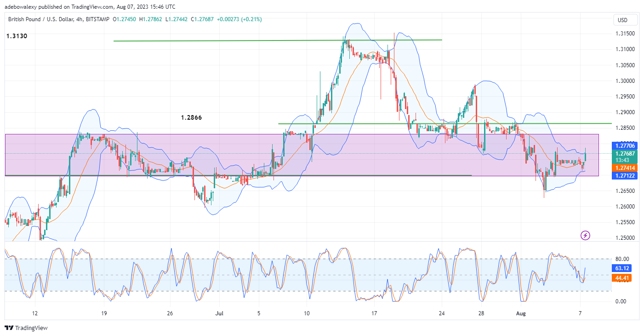Click the TradingView logo at bottom left
Viewport: 644px width, 336px height.
26,328
